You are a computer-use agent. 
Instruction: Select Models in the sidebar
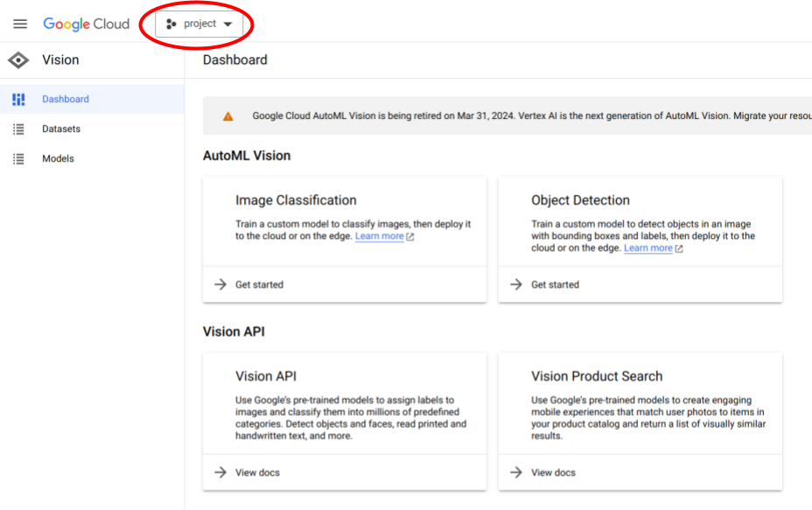pos(58,159)
